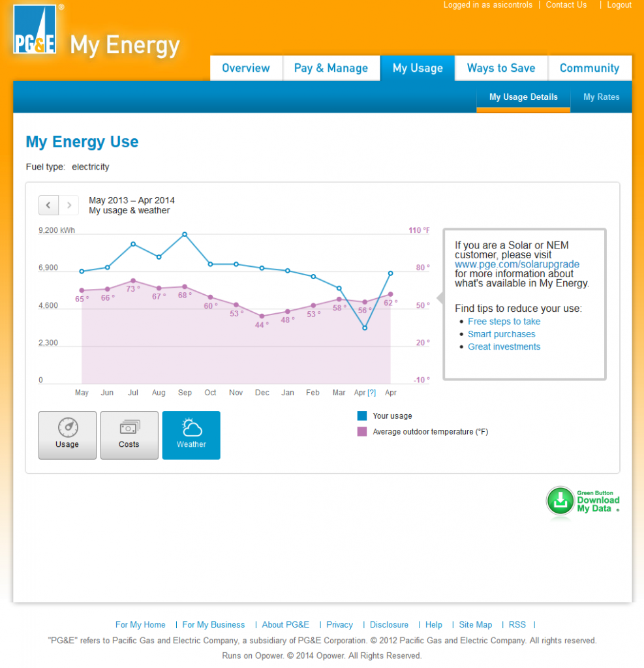Select the My Rates sub-tab
The height and width of the screenshot is (668, 644).
pos(601,97)
